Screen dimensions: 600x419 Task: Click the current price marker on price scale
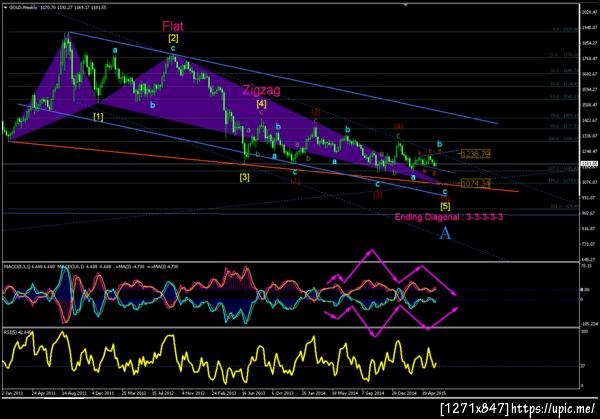(590, 164)
